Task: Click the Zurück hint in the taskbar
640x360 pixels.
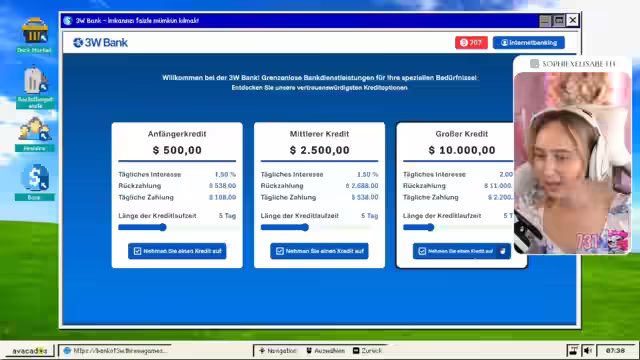Action: (x=367, y=351)
